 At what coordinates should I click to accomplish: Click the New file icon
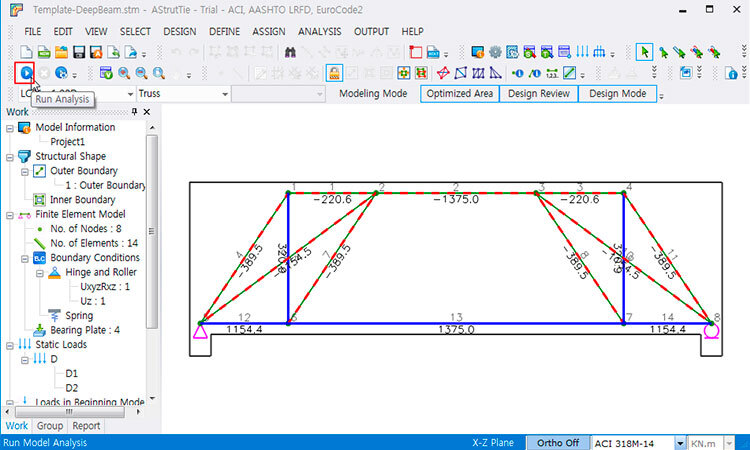tap(26, 52)
